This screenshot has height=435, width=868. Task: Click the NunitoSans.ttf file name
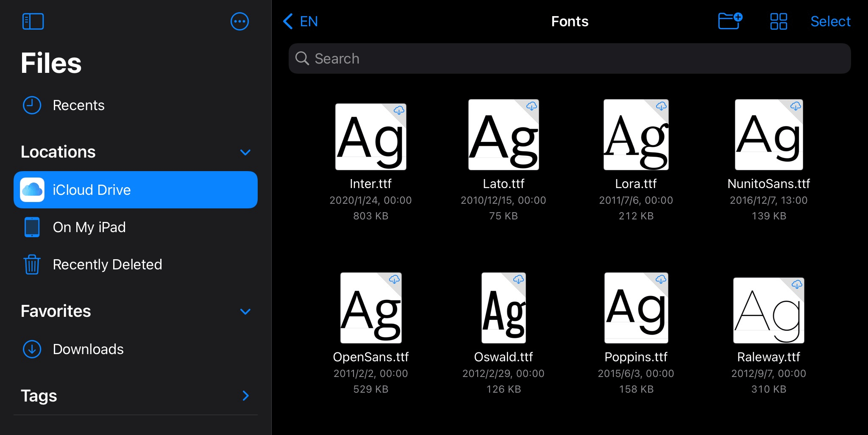point(769,184)
